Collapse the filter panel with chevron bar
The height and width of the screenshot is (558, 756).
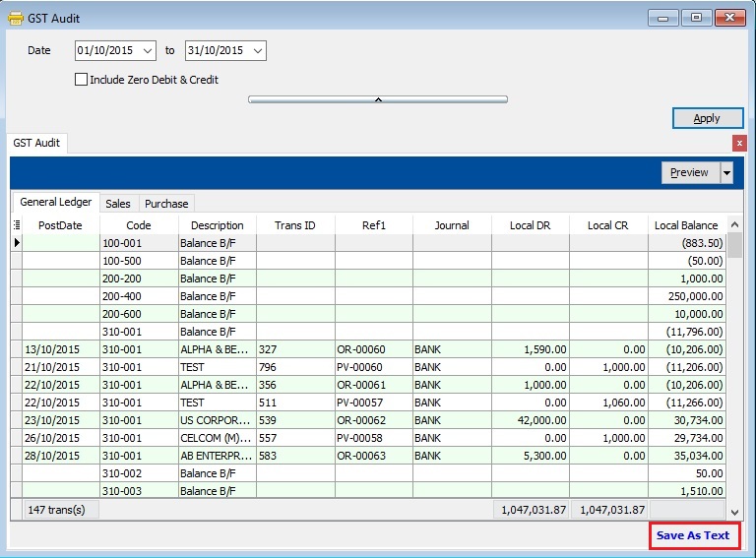pos(378,99)
